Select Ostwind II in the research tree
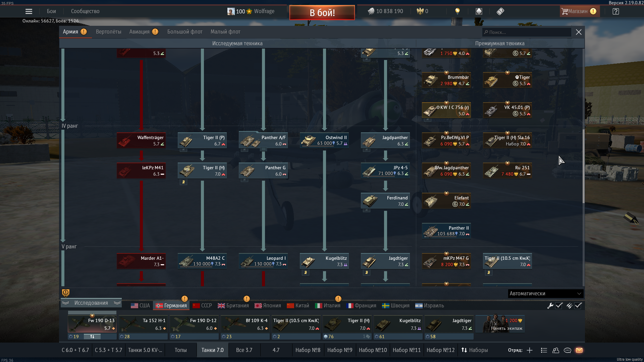Screen dimensions: 644x362 click(x=324, y=140)
